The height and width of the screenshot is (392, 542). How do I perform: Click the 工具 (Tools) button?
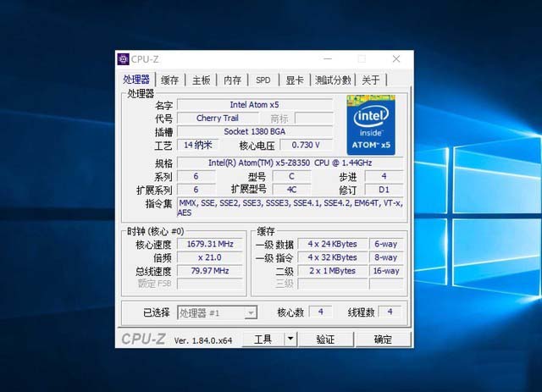(x=263, y=339)
